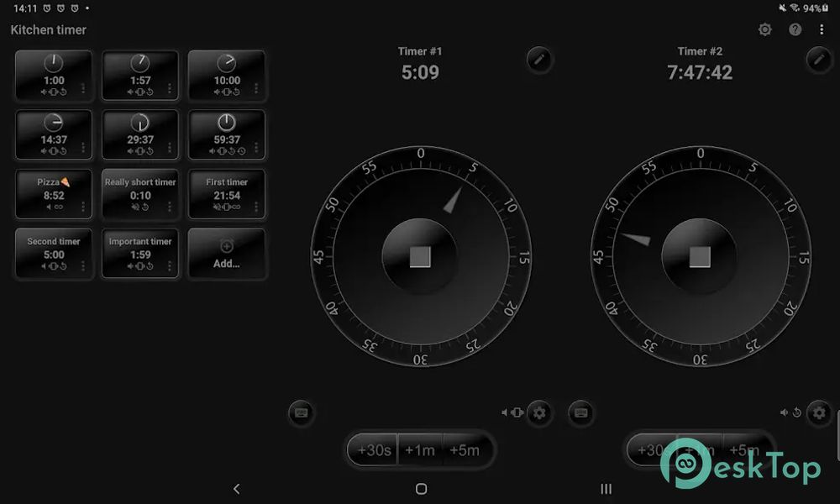840x504 pixels.
Task: Select the First timer 21:54 preset
Action: 227,194
